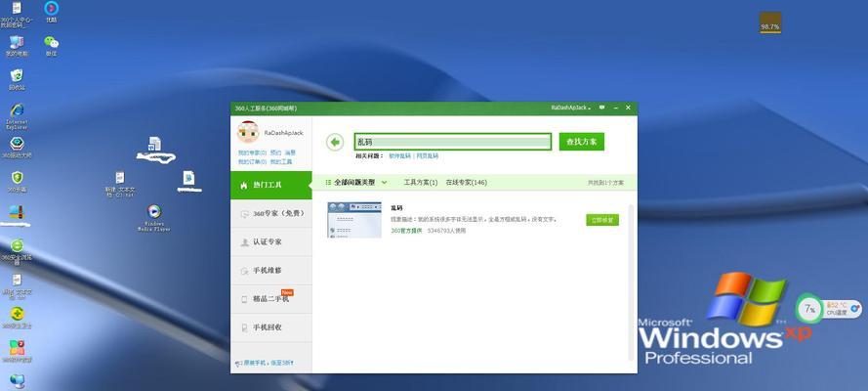This screenshot has width=868, height=391.
Task: Click the 7% memory accelerator ball
Action: point(809,309)
